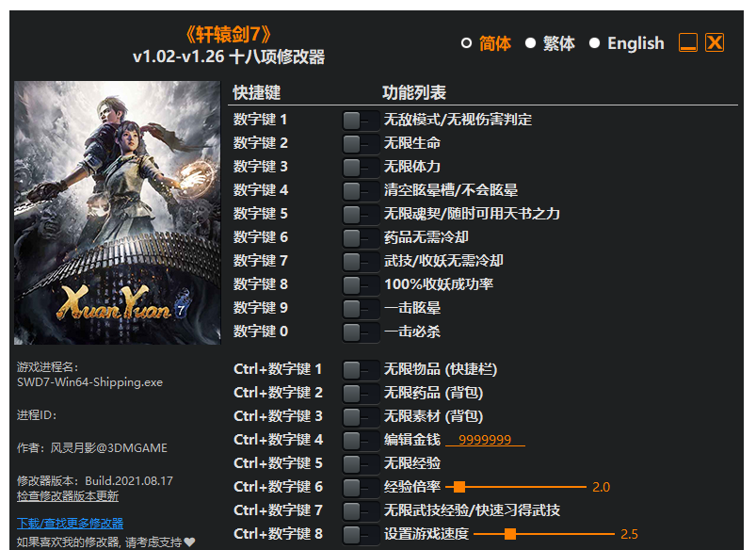The width and height of the screenshot is (756, 550).
Task: Click hotkey label 数字键 1
Action: [261, 120]
